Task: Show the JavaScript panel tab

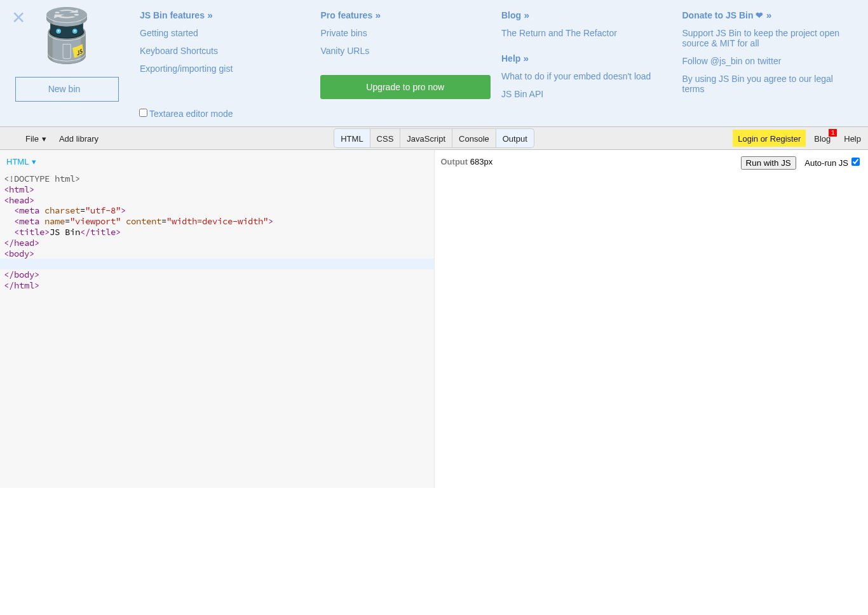Action: [x=426, y=139]
